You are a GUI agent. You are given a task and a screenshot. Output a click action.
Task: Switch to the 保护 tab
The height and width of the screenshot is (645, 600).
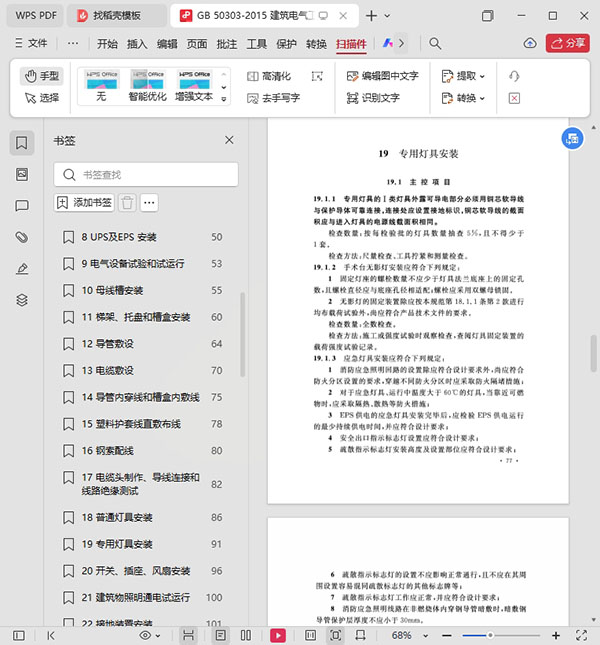pos(286,44)
